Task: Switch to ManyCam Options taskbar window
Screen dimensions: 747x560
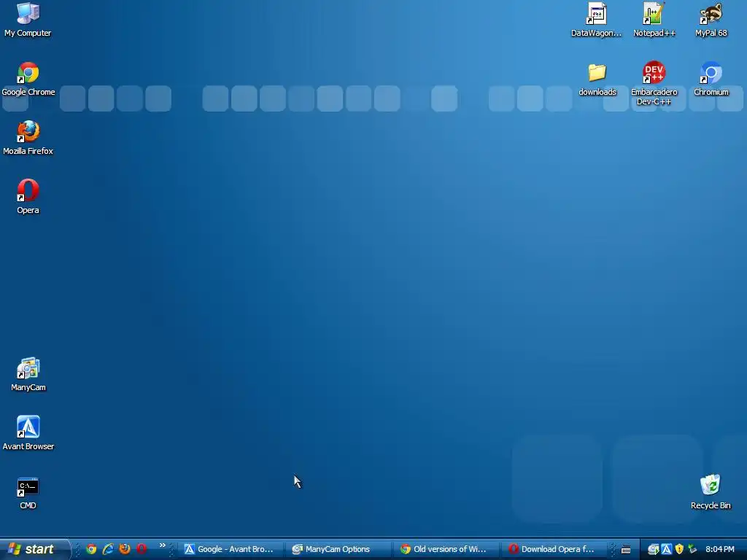Action: (x=338, y=549)
